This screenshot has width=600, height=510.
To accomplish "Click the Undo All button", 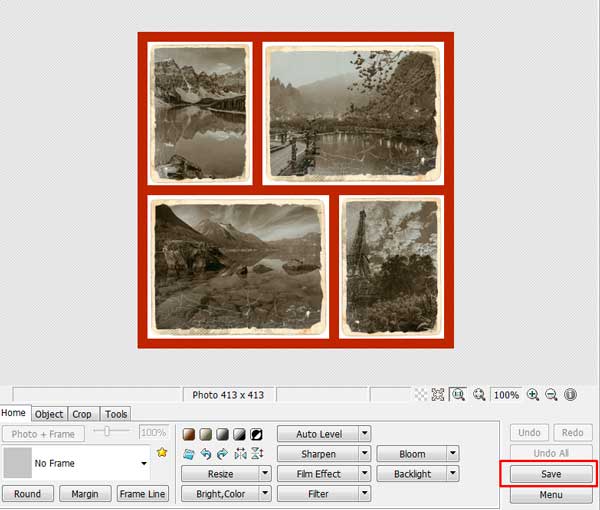I will click(551, 453).
